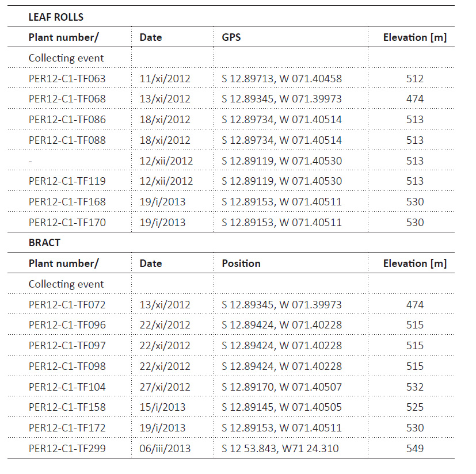Select coordinates S 12 53.843, W71 24.310
This screenshot has width=476, height=474.
pyautogui.click(x=280, y=449)
